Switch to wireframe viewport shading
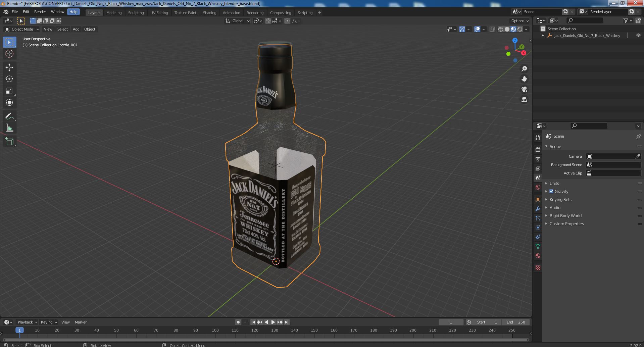The height and width of the screenshot is (347, 644). pos(501,29)
